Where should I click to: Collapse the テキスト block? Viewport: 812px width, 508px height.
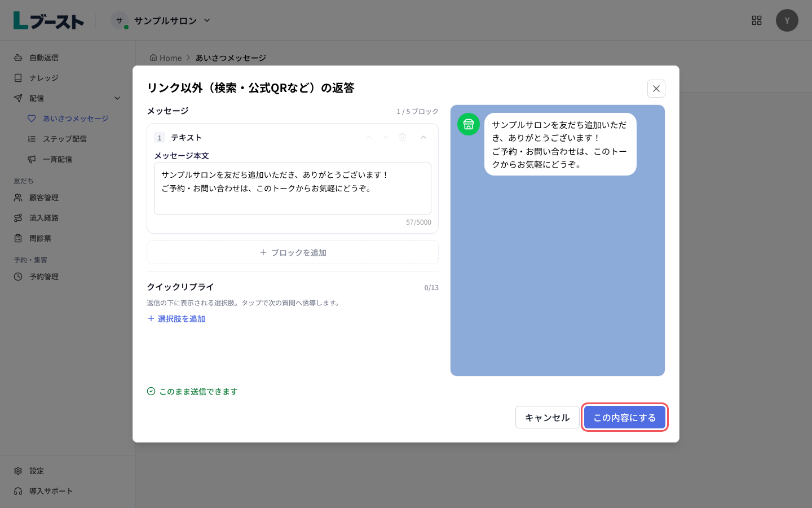click(x=423, y=137)
